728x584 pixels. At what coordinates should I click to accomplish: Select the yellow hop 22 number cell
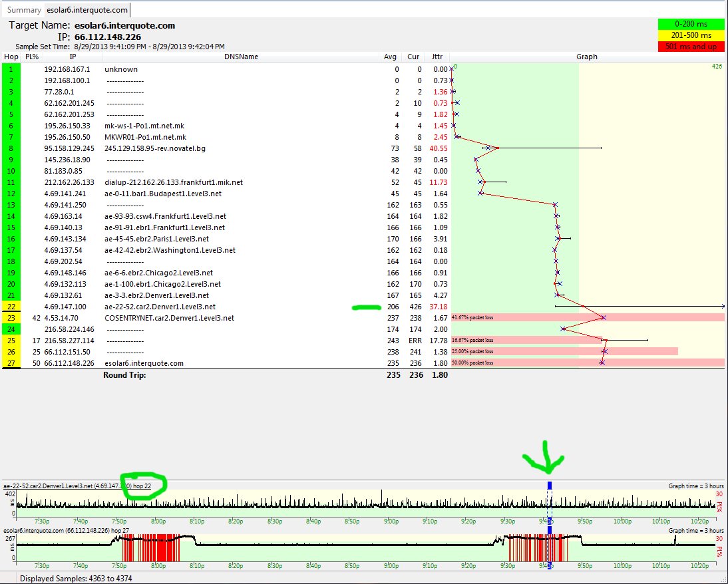tap(11, 307)
